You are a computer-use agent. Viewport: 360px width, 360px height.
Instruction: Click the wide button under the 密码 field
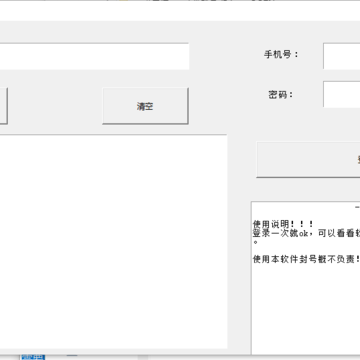click(308, 159)
